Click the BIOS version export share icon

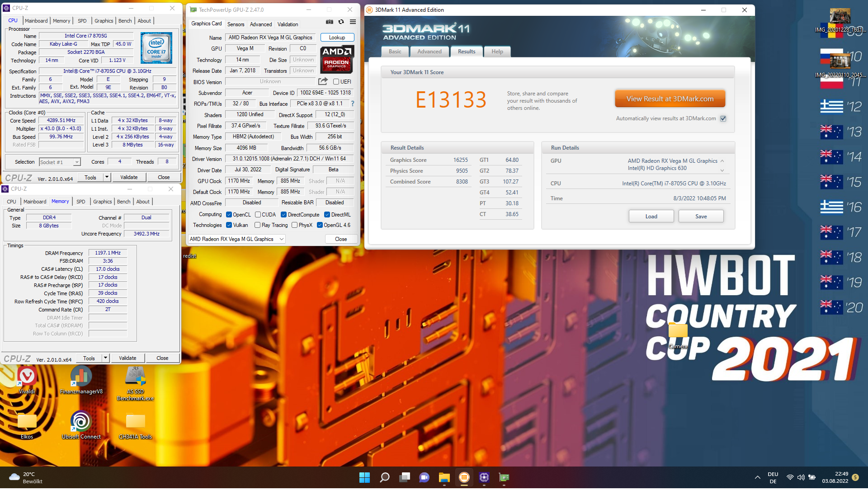(323, 81)
